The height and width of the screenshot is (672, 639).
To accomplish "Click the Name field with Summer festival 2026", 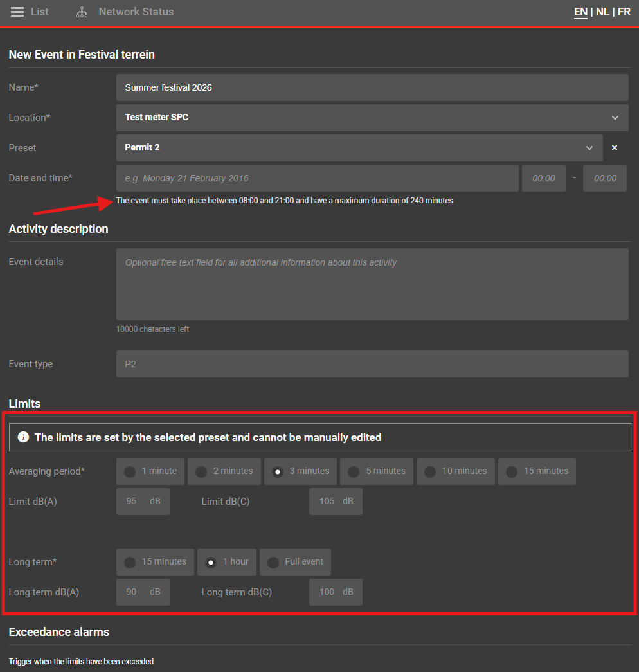I will click(372, 87).
